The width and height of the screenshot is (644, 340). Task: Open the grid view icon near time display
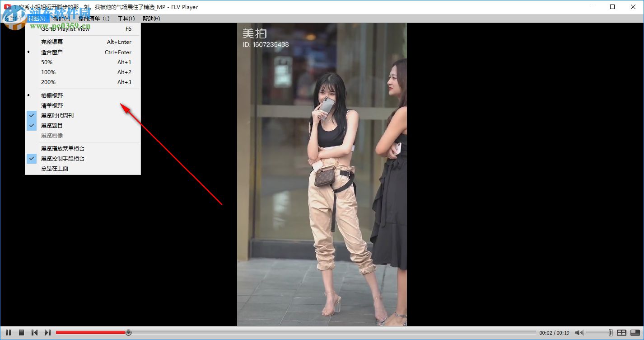[x=622, y=332]
